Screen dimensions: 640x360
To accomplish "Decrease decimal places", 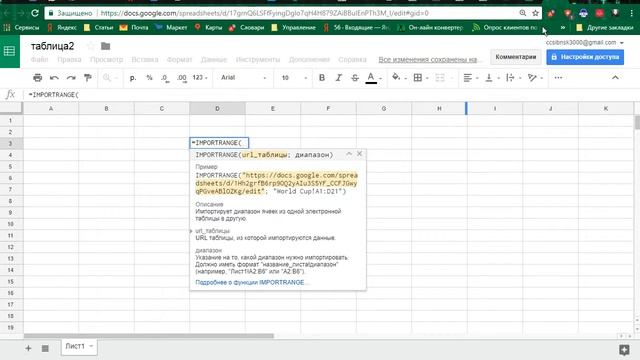I will (164, 78).
